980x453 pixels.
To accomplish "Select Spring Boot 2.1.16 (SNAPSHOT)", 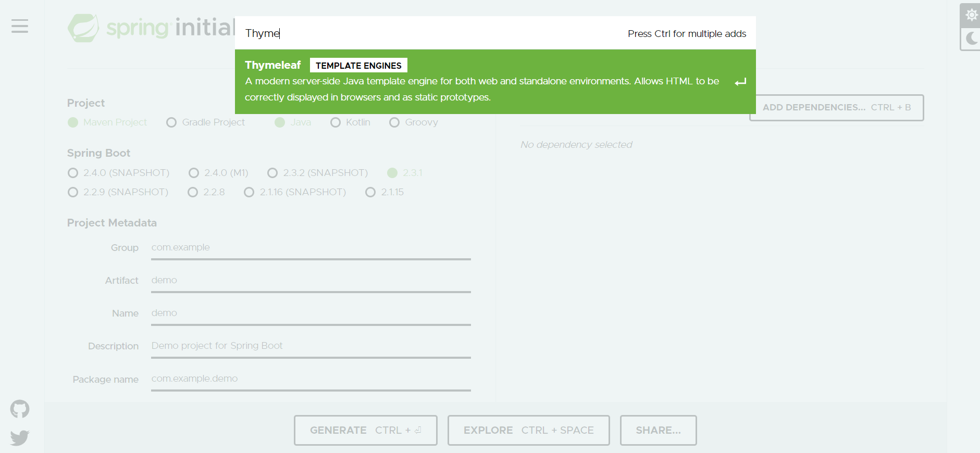I will click(x=295, y=192).
